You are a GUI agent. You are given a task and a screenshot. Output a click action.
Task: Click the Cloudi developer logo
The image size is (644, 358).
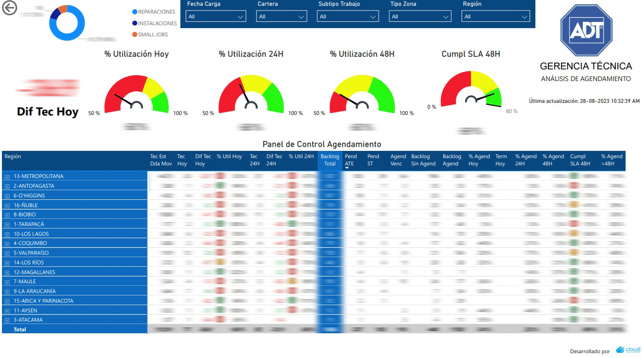[628, 350]
